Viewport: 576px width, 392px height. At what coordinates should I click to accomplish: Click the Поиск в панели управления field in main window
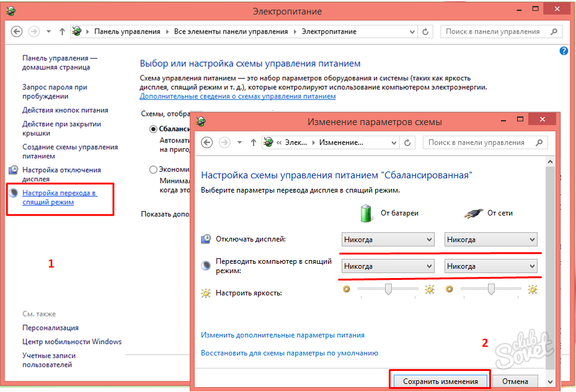click(496, 31)
